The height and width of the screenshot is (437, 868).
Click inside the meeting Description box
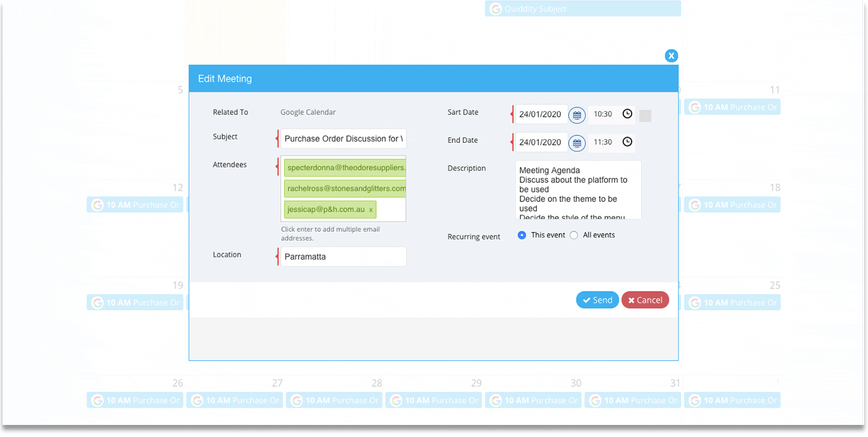point(578,189)
